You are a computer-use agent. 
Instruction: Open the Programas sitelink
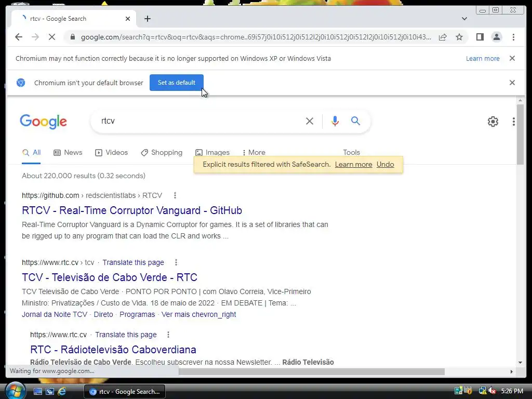pyautogui.click(x=137, y=314)
